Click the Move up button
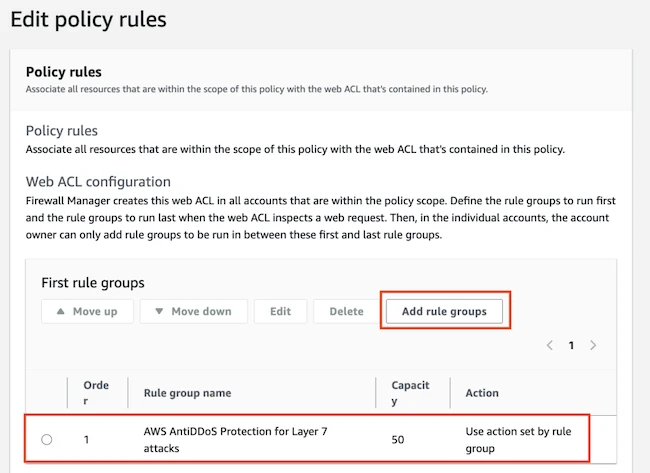650x473 pixels. point(87,311)
